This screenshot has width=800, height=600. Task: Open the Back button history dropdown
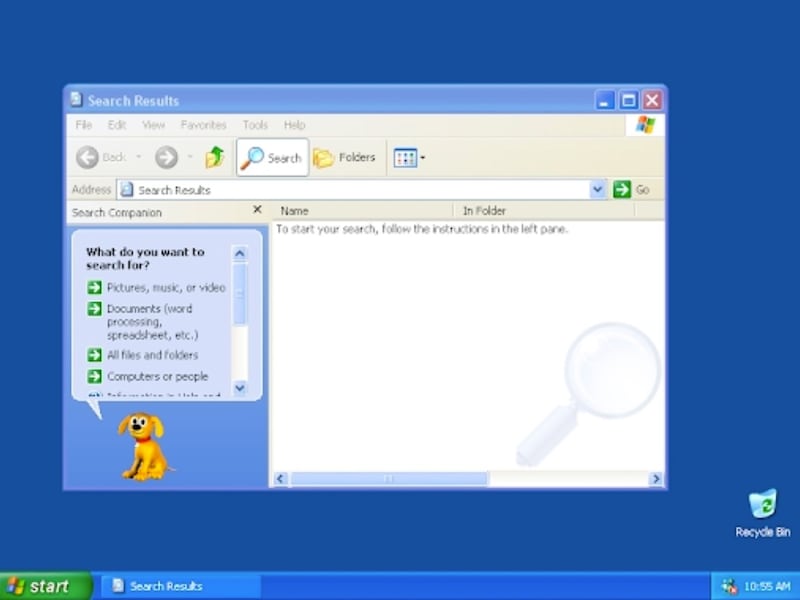(139, 157)
